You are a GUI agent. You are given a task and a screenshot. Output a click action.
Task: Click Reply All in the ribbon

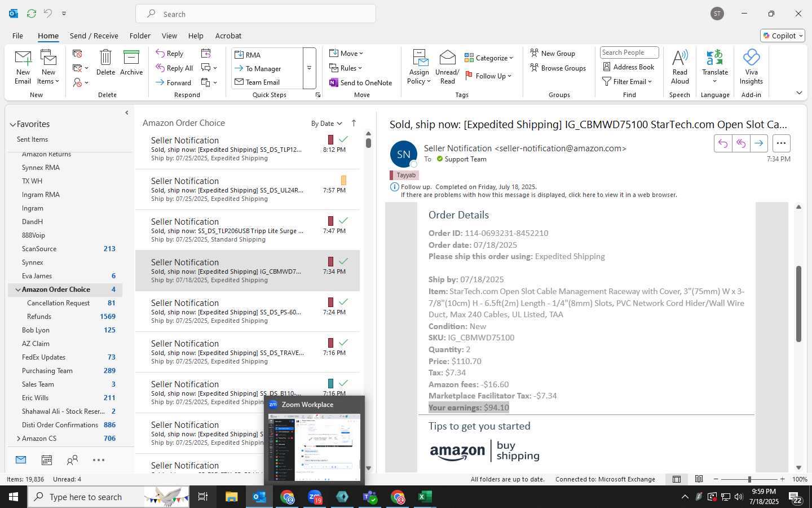pos(174,68)
